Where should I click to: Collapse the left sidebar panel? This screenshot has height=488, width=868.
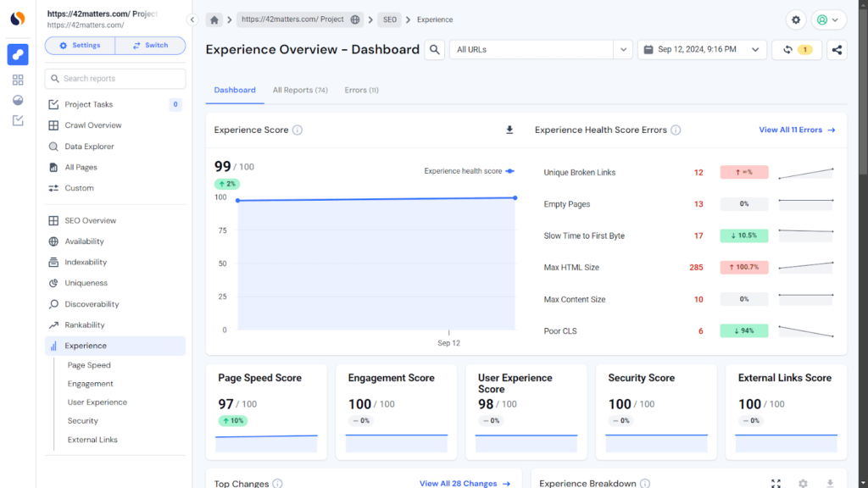tap(192, 19)
